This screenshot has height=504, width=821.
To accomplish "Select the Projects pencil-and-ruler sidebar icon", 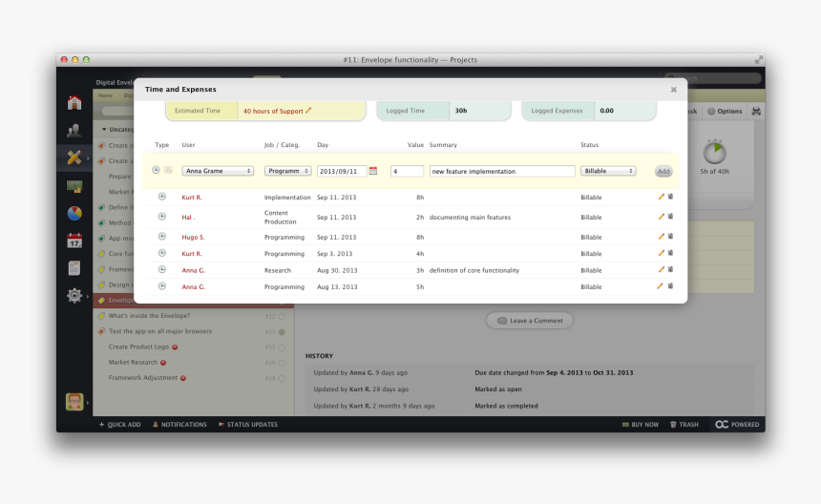I will coord(74,157).
